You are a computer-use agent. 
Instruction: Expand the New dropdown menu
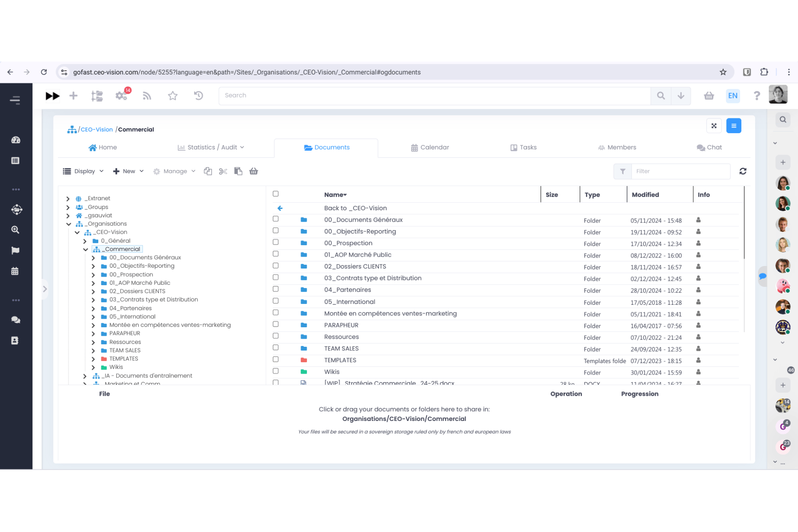(129, 172)
